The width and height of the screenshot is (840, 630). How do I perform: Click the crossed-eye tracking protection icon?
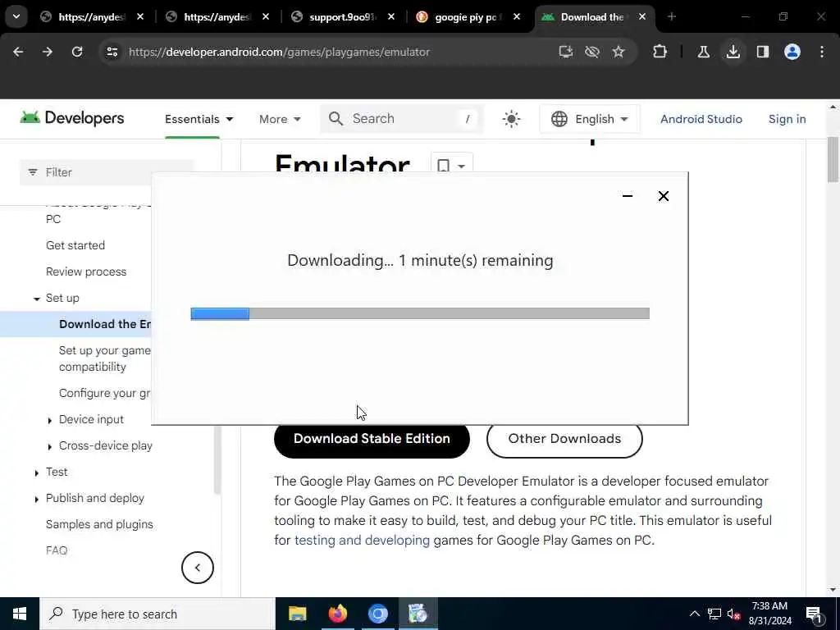(592, 52)
